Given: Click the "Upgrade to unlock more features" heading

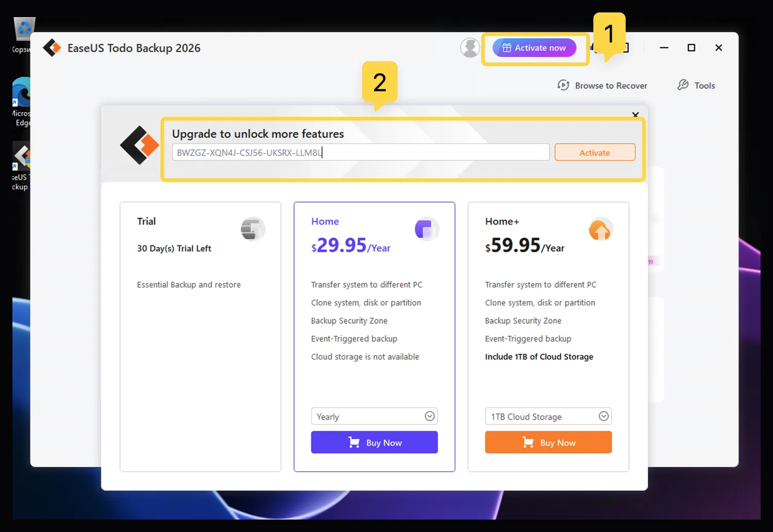Looking at the screenshot, I should (x=258, y=134).
